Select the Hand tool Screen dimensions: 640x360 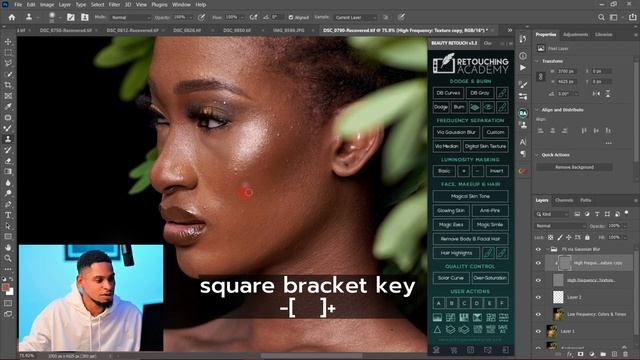pos(8,247)
